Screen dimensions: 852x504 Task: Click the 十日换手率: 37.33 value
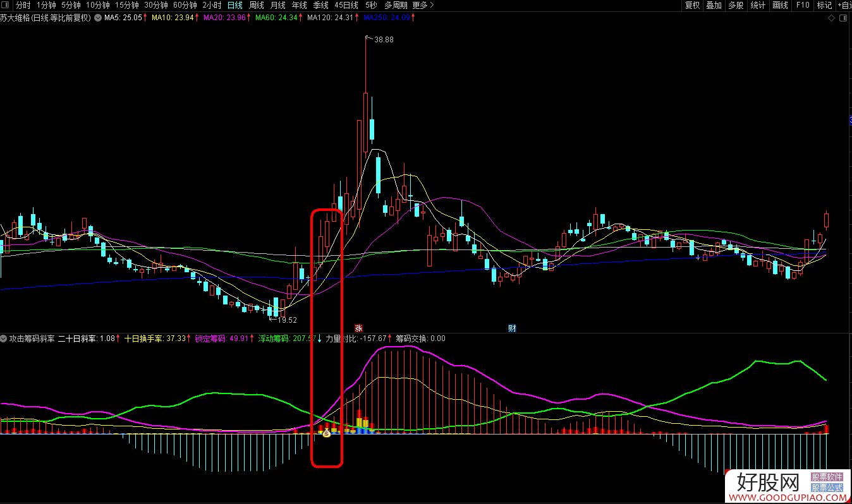155,339
